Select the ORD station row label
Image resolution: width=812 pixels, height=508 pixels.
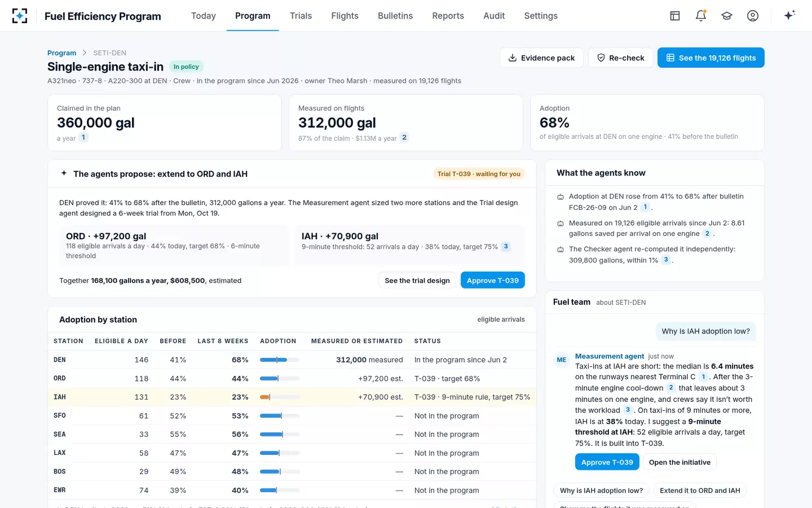60,379
